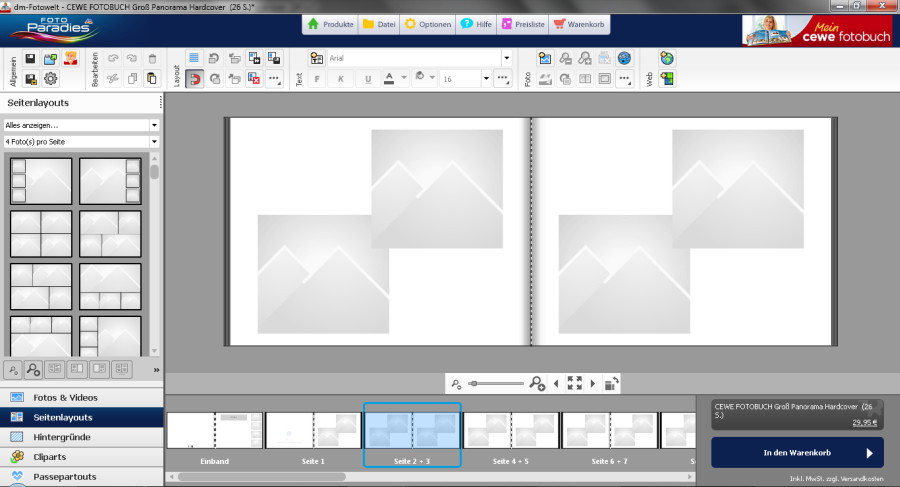Click the zoom slider below the canvas

[x=496, y=383]
